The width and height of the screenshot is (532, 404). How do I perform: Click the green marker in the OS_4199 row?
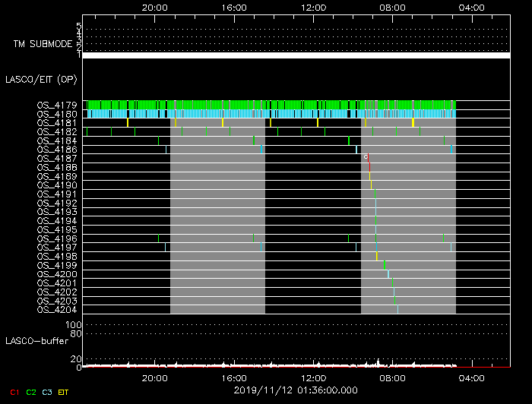[x=385, y=265]
